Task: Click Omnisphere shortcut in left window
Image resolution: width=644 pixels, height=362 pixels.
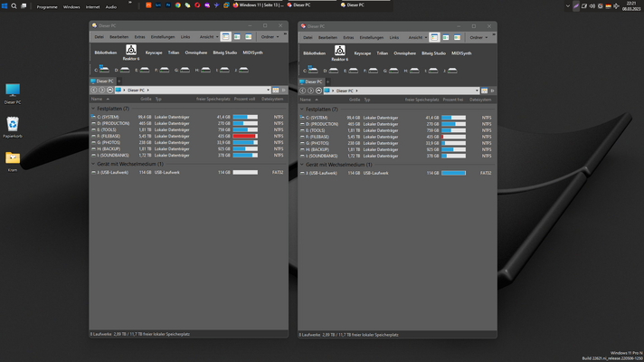Action: pyautogui.click(x=196, y=53)
